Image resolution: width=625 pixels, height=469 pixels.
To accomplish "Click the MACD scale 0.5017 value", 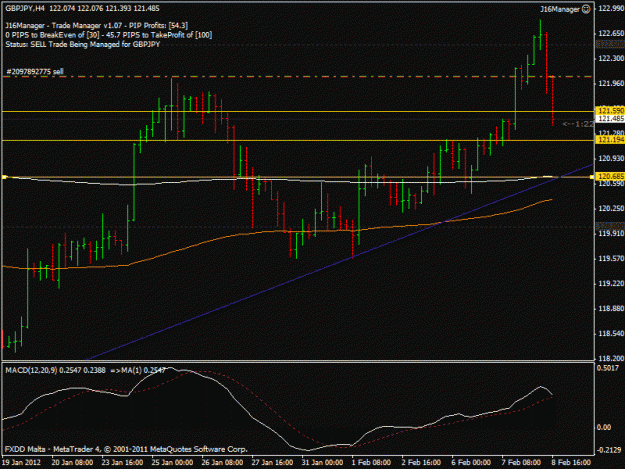I will pos(609,368).
